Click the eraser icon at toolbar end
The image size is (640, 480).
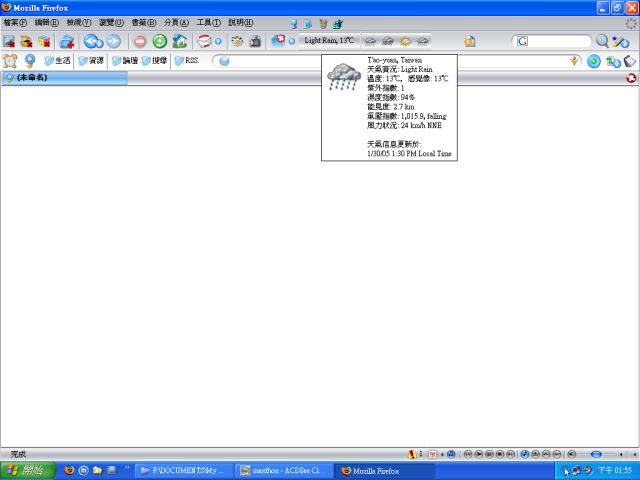tap(630, 61)
